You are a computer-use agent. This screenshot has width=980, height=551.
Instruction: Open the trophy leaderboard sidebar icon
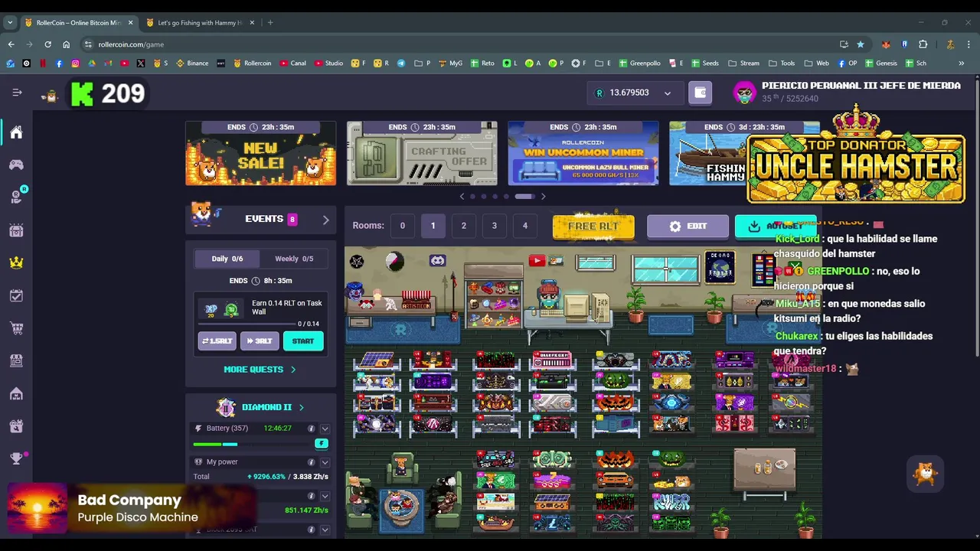pos(16,458)
